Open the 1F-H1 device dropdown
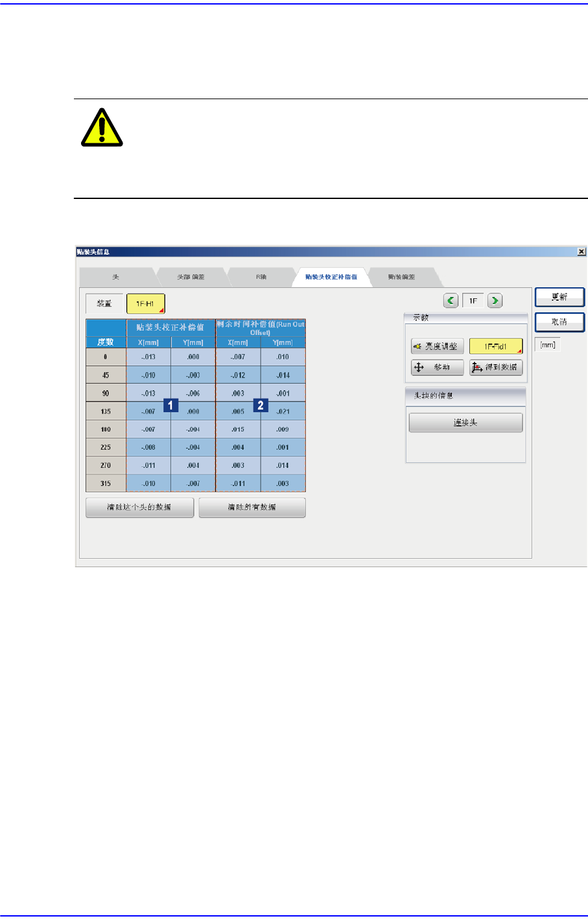588x923 pixels. [x=146, y=303]
